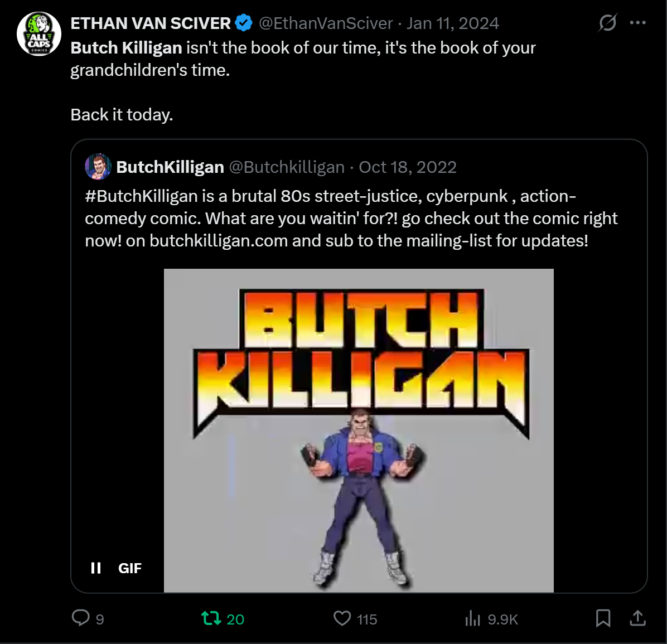The height and width of the screenshot is (644, 667).
Task: Click the GIF label badge
Action: pos(130,568)
